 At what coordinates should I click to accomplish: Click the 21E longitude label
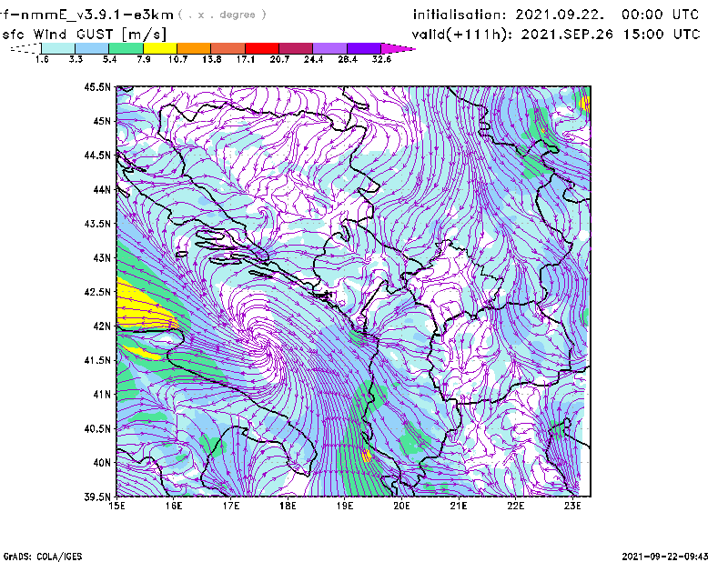(459, 506)
